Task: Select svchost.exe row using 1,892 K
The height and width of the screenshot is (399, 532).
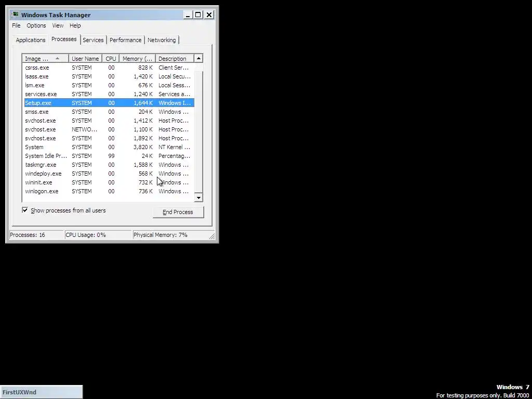Action: (109, 138)
